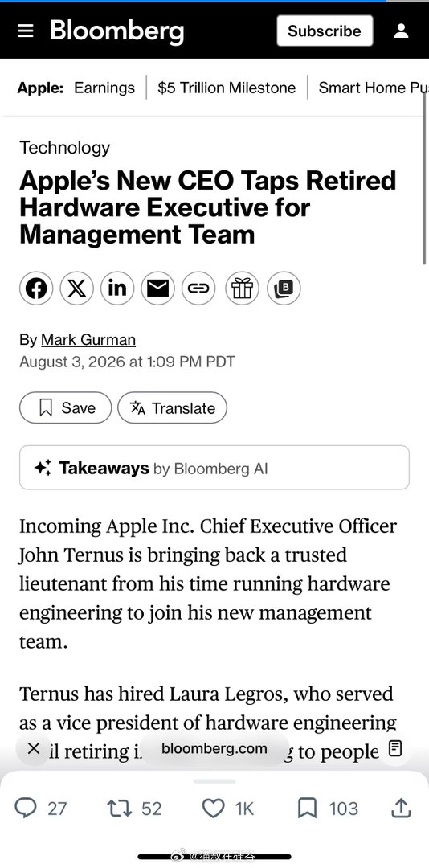Tap the Translate button
The height and width of the screenshot is (868, 429).
[x=172, y=408]
